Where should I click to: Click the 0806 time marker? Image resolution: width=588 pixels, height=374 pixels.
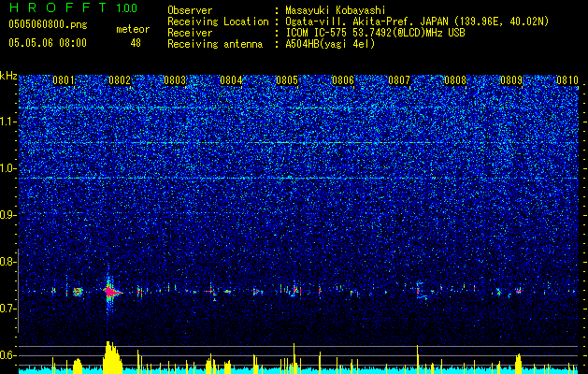[343, 80]
